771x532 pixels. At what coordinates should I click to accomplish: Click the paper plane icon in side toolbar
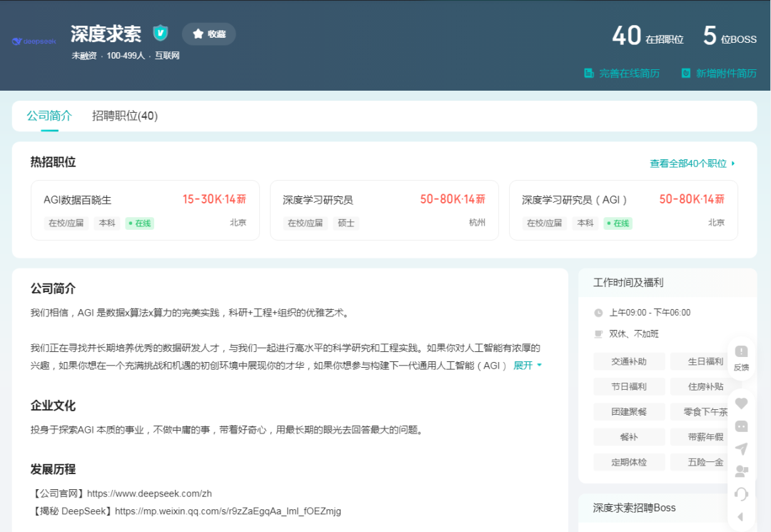(x=741, y=449)
